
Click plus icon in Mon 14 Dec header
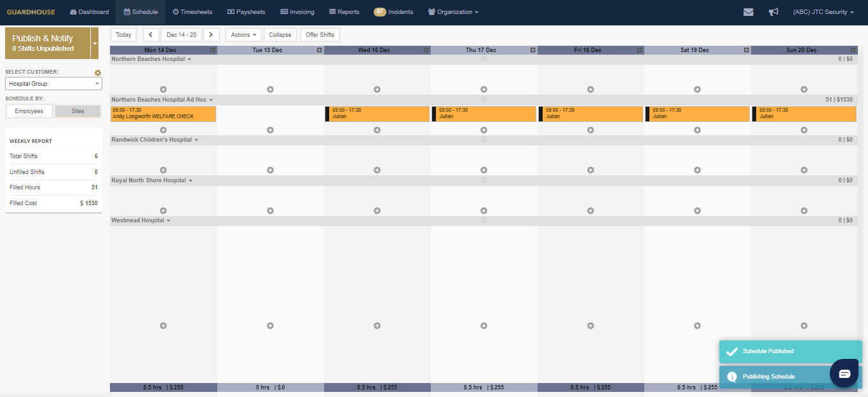213,50
